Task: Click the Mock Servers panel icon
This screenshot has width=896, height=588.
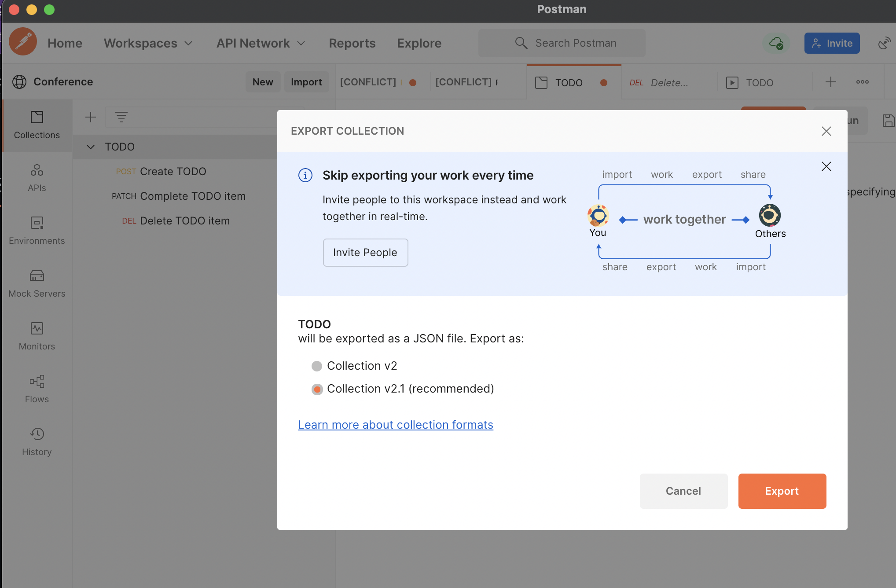Action: [37, 275]
